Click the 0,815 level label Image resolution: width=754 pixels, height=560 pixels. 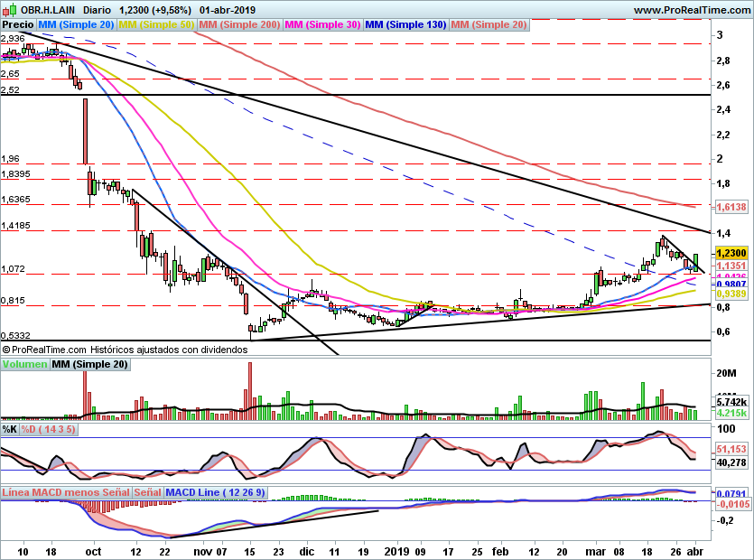(13, 300)
